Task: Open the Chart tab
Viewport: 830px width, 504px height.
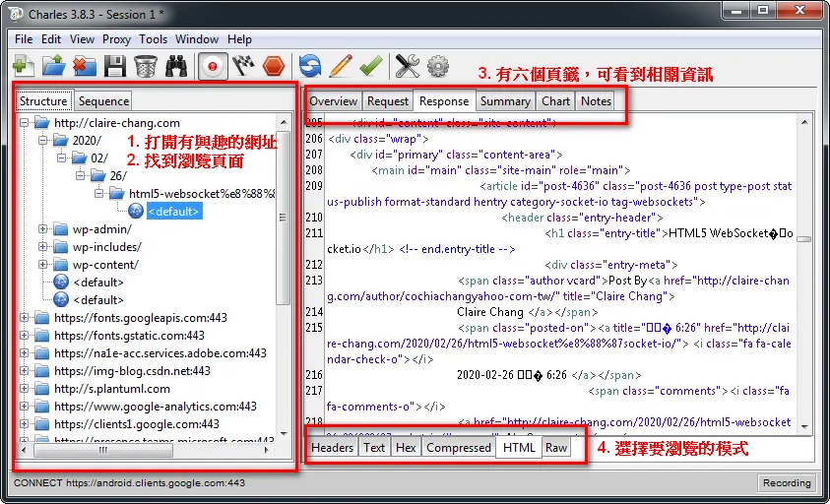Action: (x=556, y=101)
